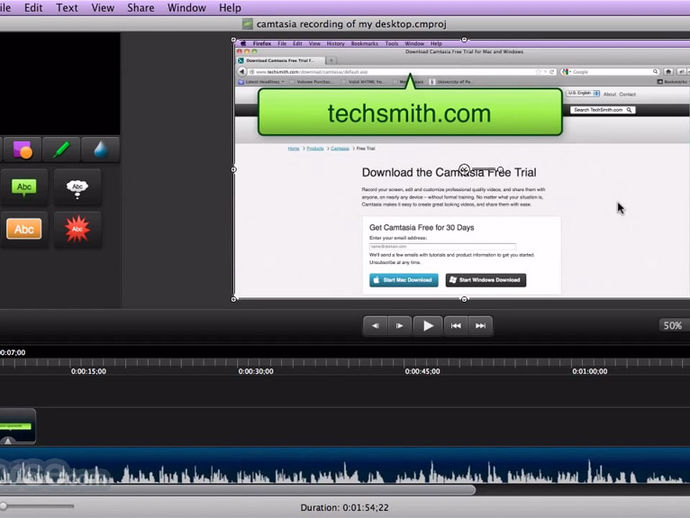Click Search TechSmith.com box in recording
This screenshot has height=518, width=690.
(603, 110)
